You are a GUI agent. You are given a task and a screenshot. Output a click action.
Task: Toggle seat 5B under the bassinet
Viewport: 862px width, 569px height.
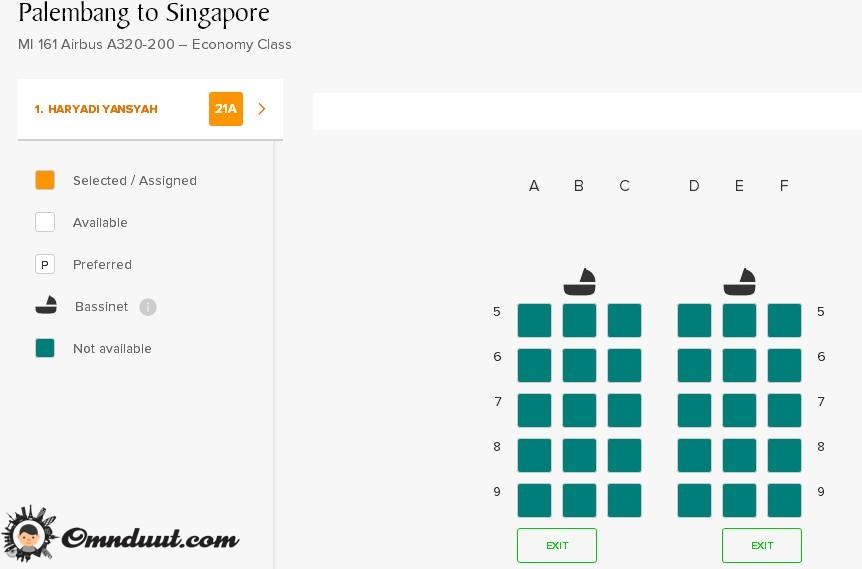click(579, 321)
